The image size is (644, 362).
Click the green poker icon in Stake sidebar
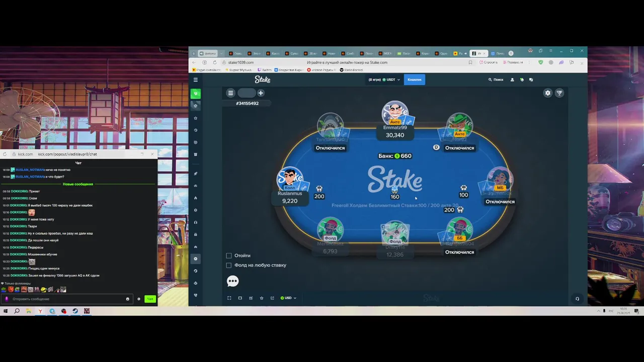tap(196, 94)
